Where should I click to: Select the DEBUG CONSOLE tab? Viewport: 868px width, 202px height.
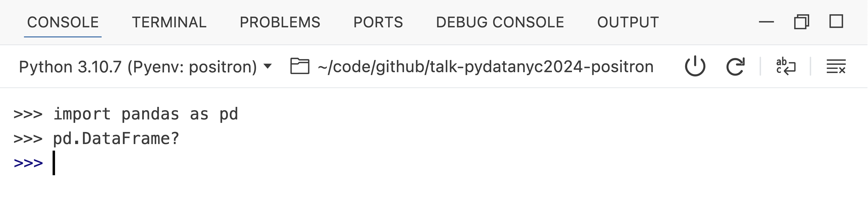click(500, 22)
